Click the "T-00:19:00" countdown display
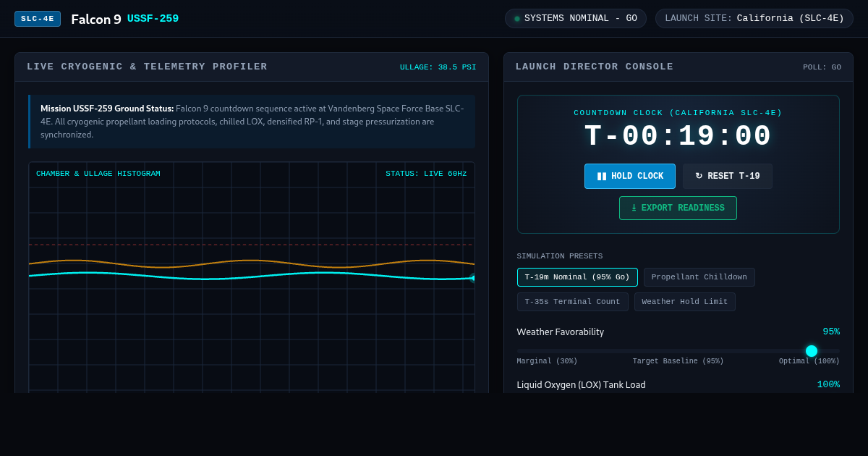 (678, 137)
